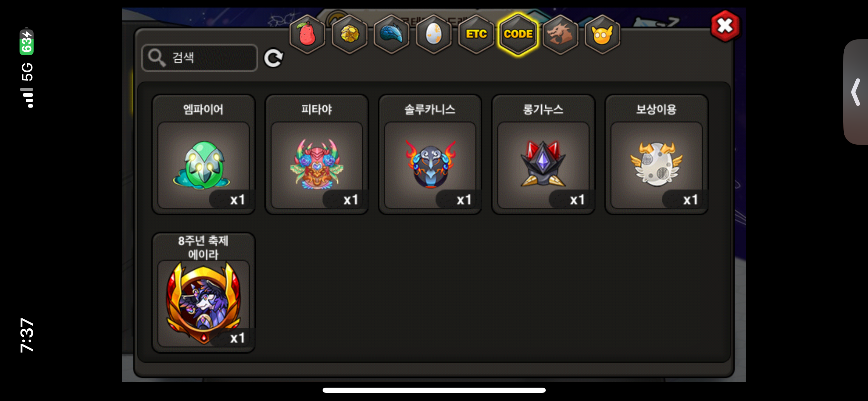Select the gold nugget category tab
Image resolution: width=868 pixels, height=401 pixels.
[349, 34]
